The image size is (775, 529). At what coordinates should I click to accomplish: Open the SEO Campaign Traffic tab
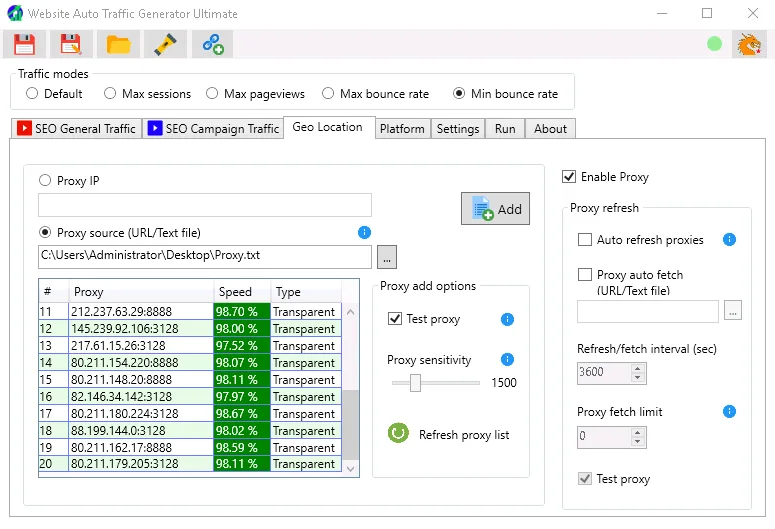click(214, 129)
